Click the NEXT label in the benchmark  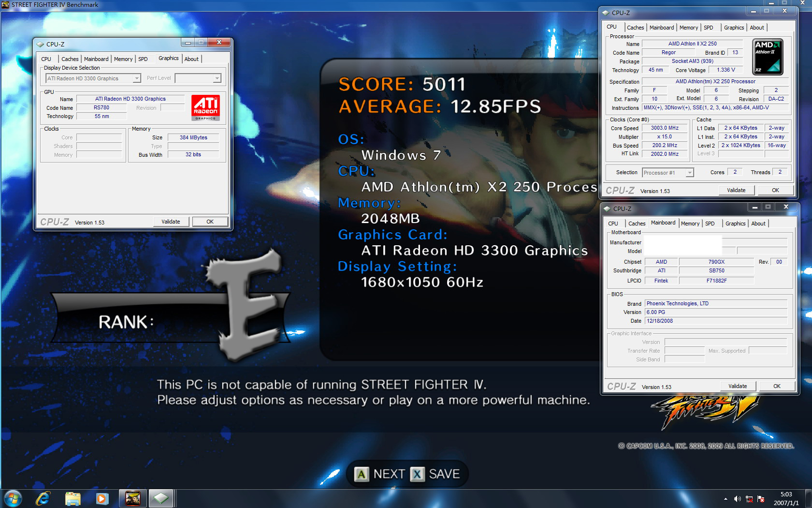click(x=389, y=474)
